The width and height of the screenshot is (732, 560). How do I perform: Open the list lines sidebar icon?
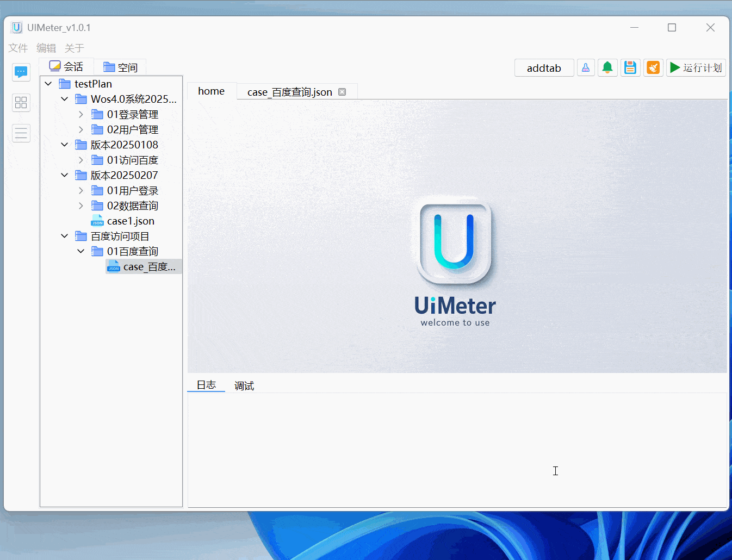click(x=21, y=133)
